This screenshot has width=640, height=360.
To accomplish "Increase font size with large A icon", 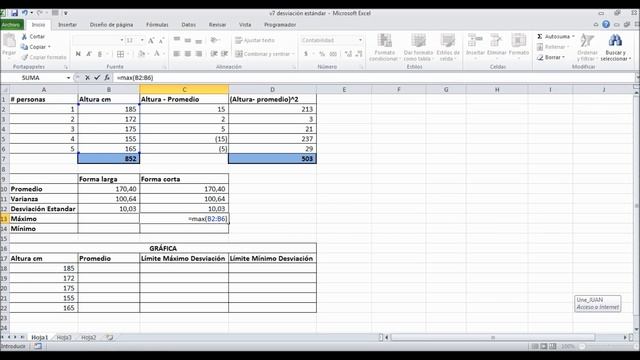I will pos(151,40).
